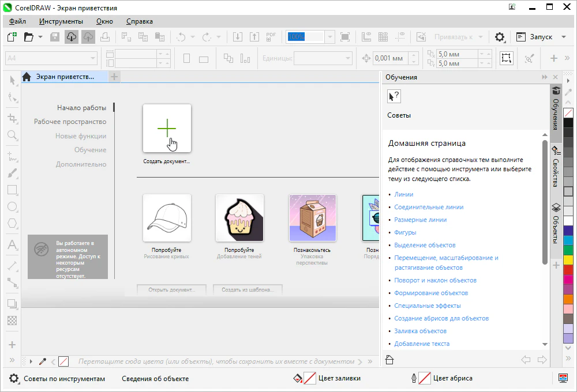Click the fill bucket icon near Цвет заливки
The width and height of the screenshot is (577, 392).
[x=298, y=378]
